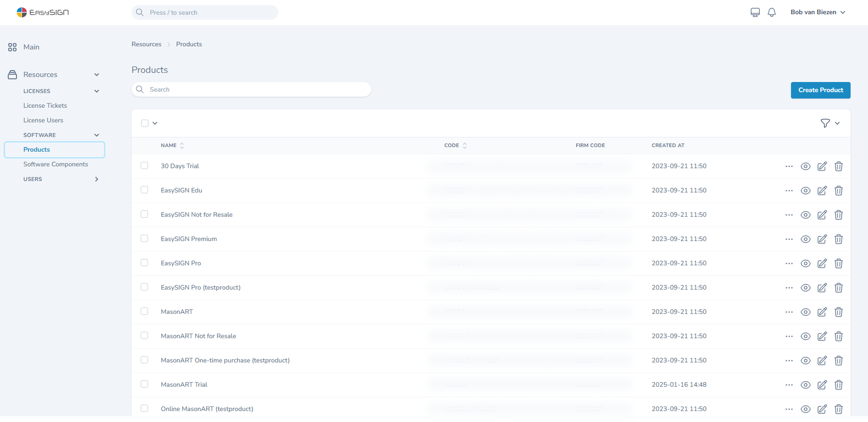Edit the 30 Days Trial product
The width and height of the screenshot is (868, 422).
[822, 166]
